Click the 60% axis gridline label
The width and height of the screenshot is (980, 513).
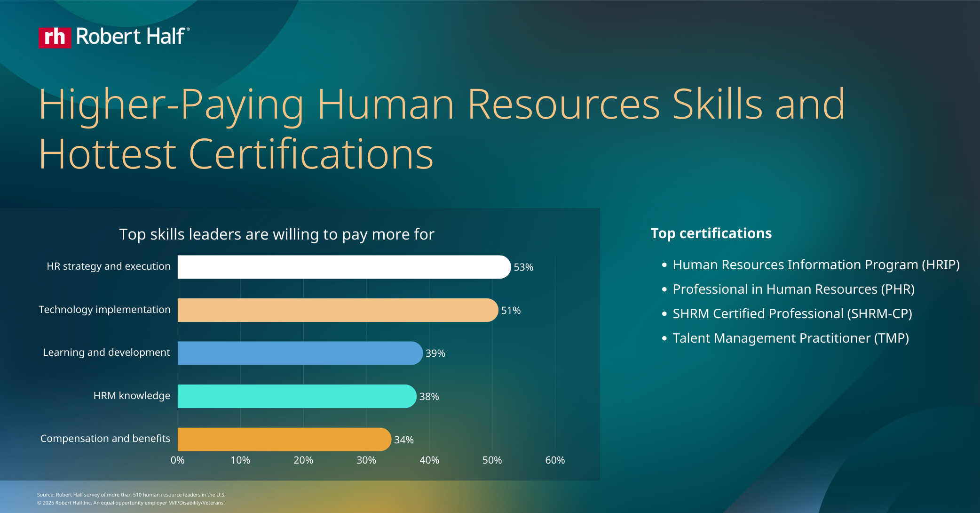click(556, 461)
